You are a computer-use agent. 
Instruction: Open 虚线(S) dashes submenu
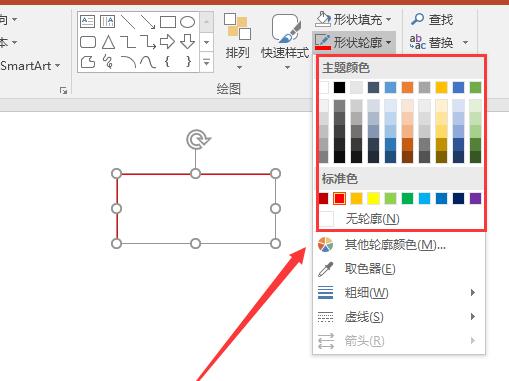pyautogui.click(x=399, y=317)
